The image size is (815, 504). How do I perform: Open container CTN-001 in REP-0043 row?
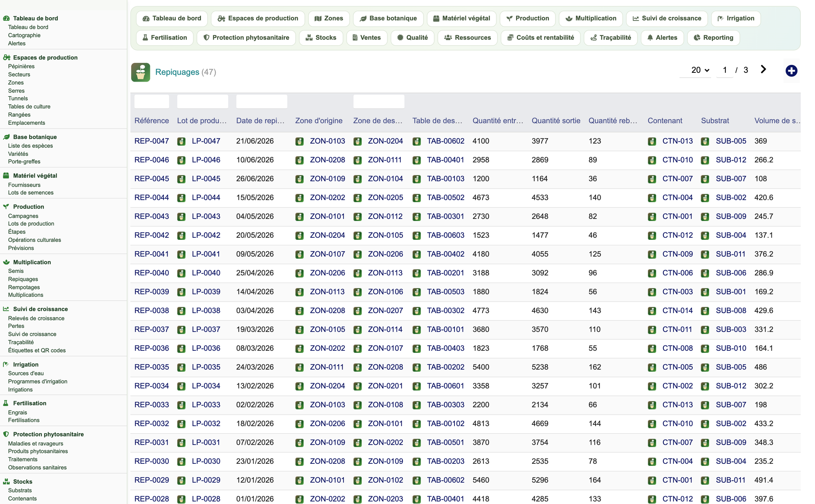point(678,216)
